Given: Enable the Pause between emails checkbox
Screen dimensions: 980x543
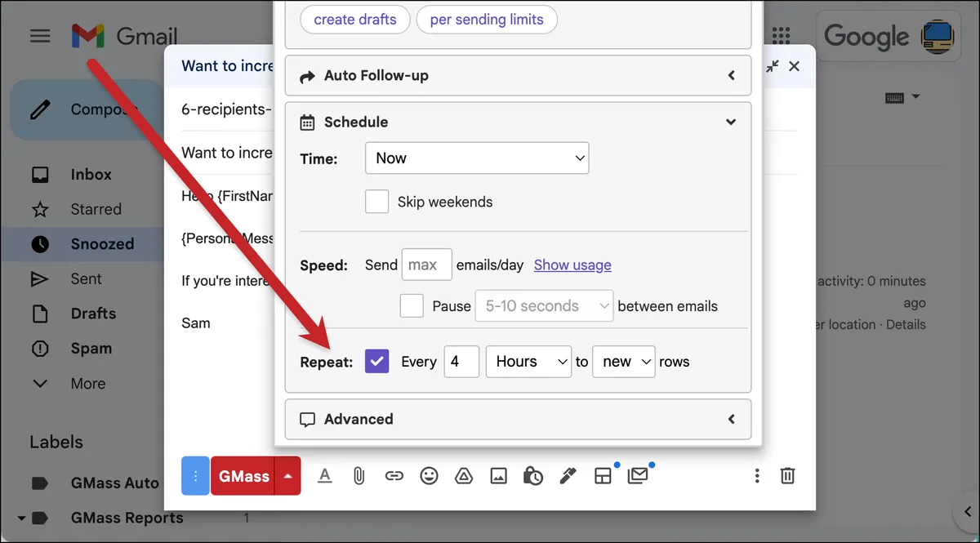Looking at the screenshot, I should 412,306.
